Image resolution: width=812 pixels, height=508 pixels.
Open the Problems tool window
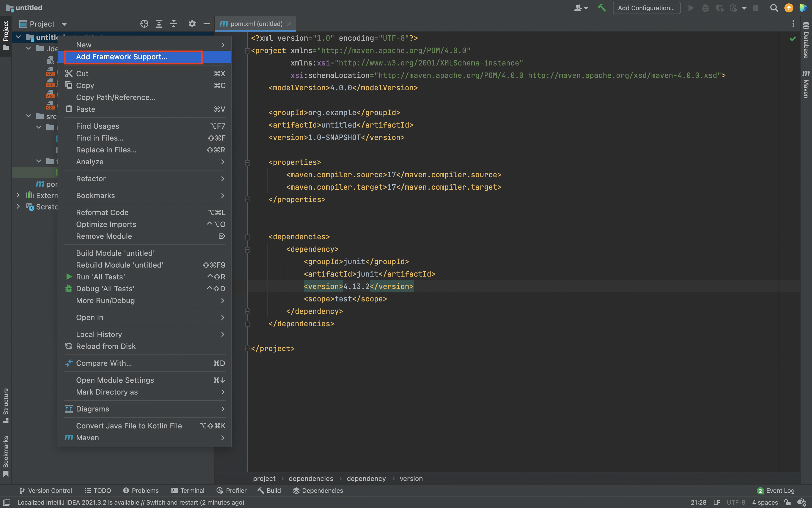point(141,491)
